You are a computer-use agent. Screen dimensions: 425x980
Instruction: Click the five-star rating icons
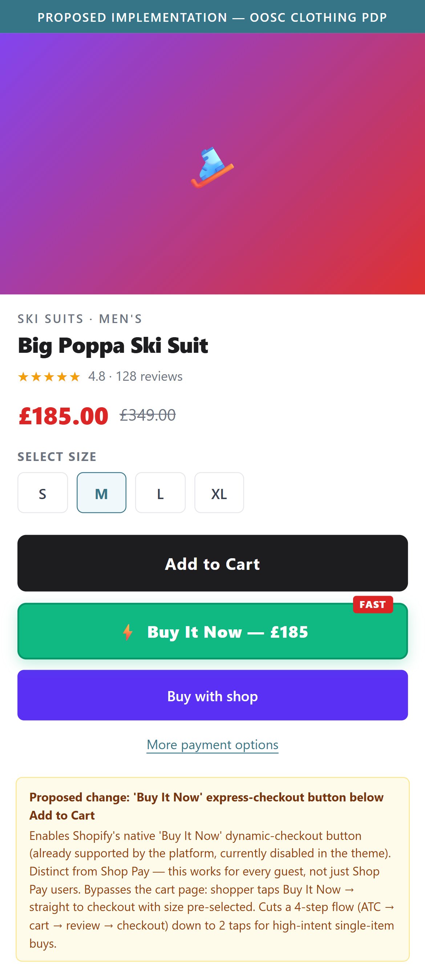[x=49, y=377]
